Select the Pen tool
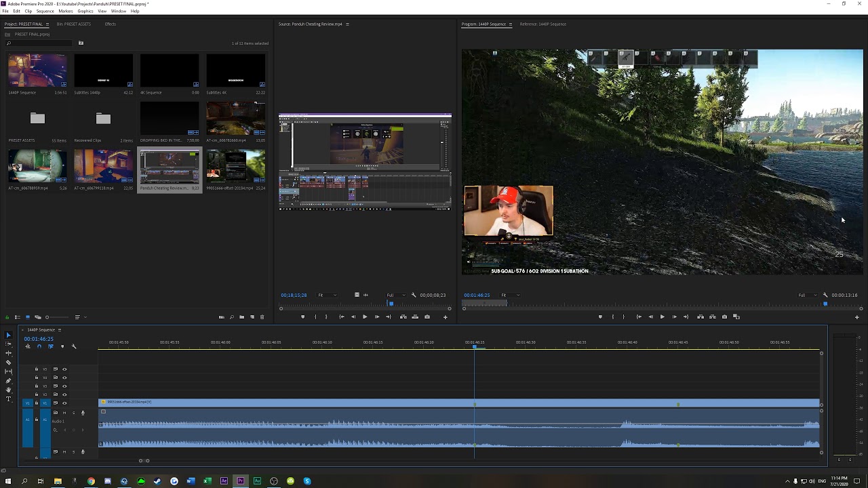Screen dimensions: 868x488 (x=8, y=381)
